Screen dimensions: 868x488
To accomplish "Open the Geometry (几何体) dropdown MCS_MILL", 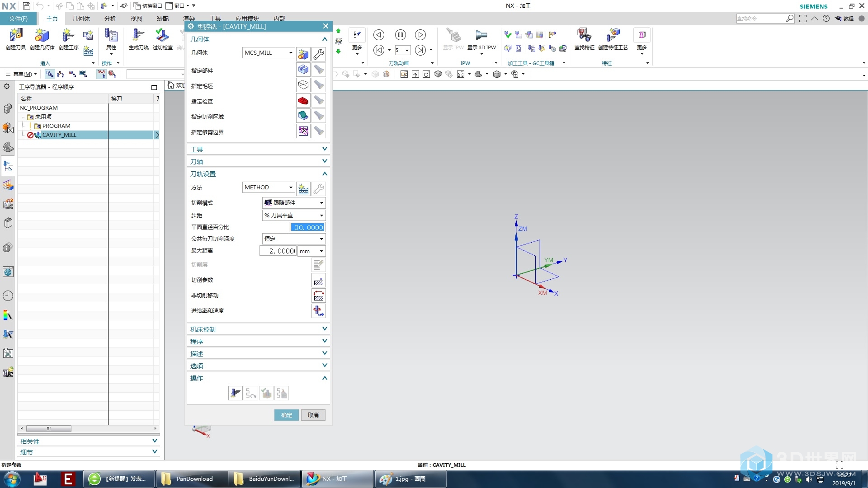I will [x=269, y=53].
